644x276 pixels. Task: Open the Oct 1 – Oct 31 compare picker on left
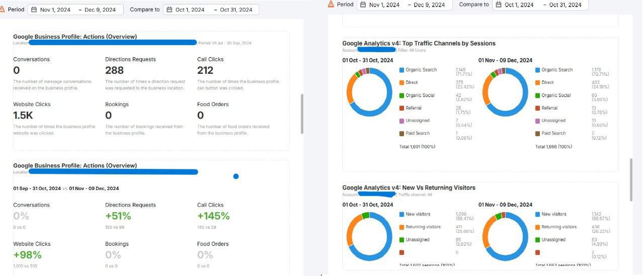point(213,10)
